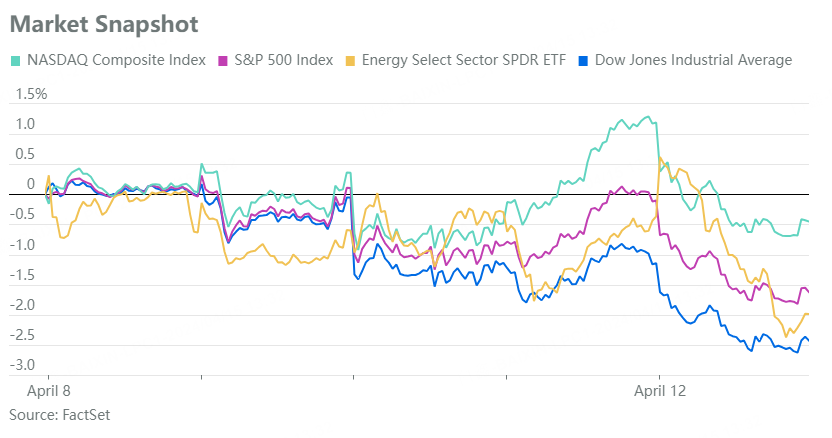Select the April 12 date label
The image size is (832, 438).
[662, 391]
